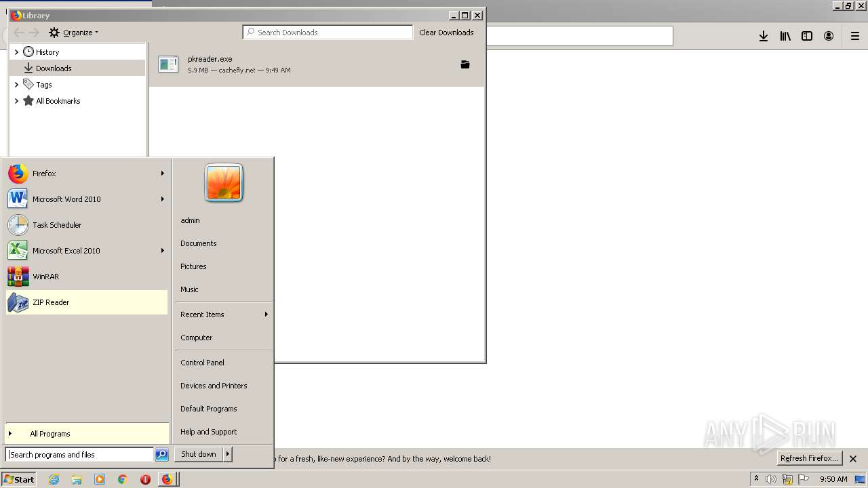This screenshot has height=488, width=868.
Task: Open WinRAR from the Start menu
Action: point(87,277)
